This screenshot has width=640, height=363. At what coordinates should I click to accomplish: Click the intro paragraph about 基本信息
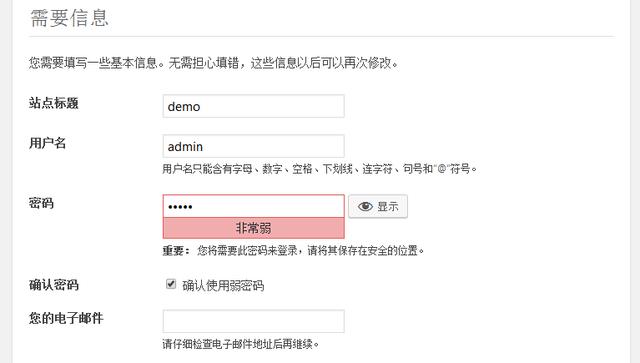click(x=213, y=63)
